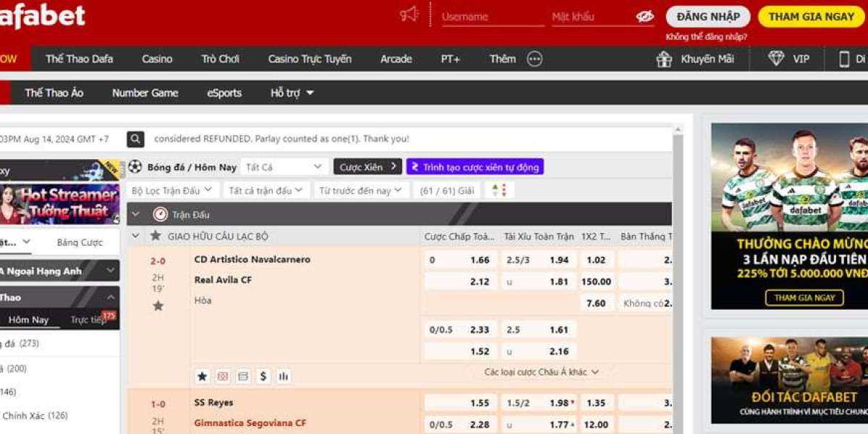The height and width of the screenshot is (434, 868).
Task: Open the eSports submenu item
Action: [x=224, y=93]
